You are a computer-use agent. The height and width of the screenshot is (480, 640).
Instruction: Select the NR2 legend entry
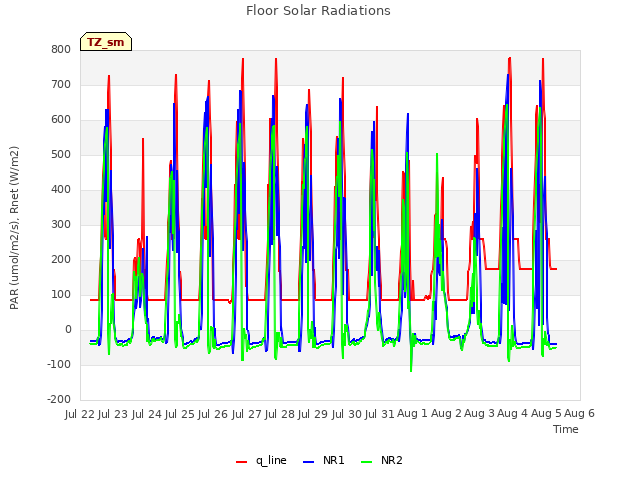pos(382,460)
